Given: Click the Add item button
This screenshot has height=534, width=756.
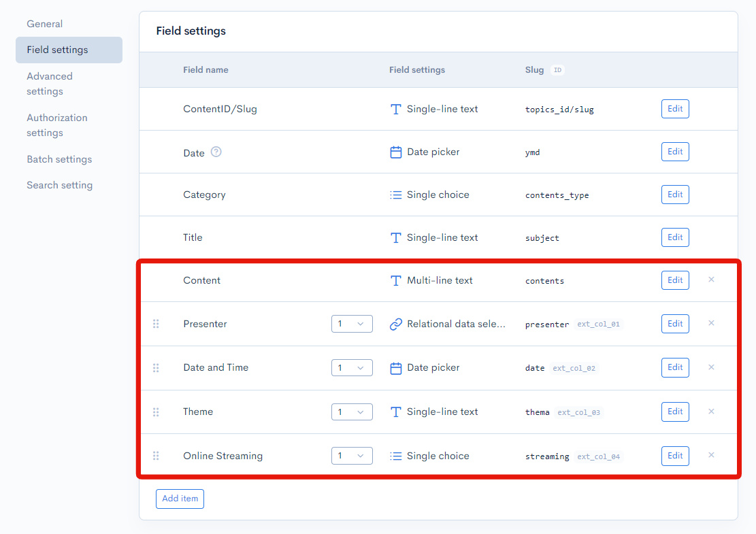Looking at the screenshot, I should [180, 499].
